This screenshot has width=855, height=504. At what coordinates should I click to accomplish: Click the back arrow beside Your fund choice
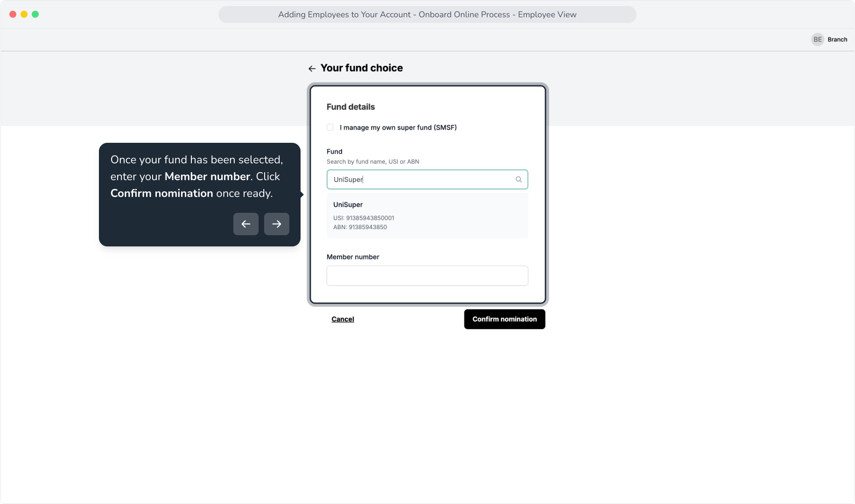pyautogui.click(x=312, y=69)
